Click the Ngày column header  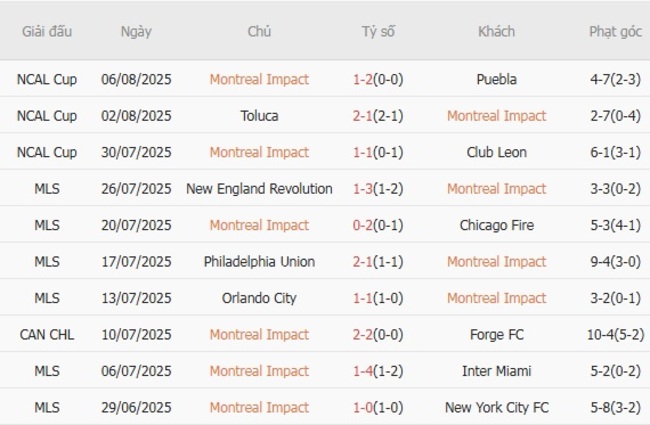[x=136, y=31]
